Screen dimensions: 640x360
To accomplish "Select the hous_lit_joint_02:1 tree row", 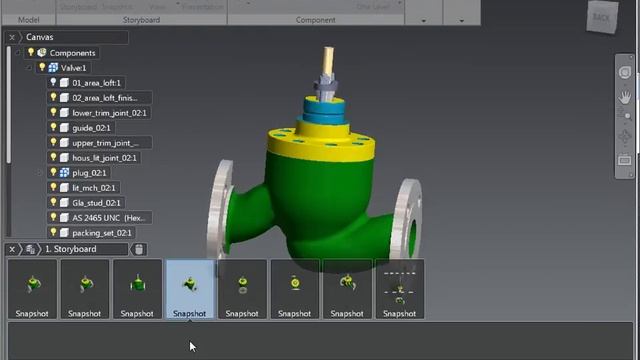I will click(x=94, y=158).
